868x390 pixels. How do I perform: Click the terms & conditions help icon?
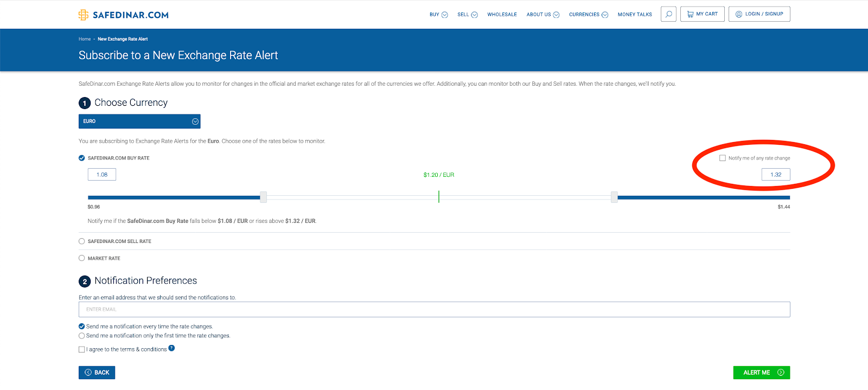point(171,348)
